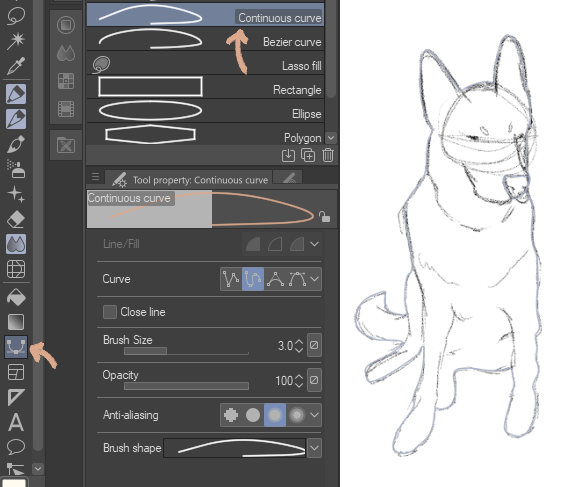Viewport: 565px width, 487px height.
Task: Switch to tab beside Tool property
Action: [288, 178]
